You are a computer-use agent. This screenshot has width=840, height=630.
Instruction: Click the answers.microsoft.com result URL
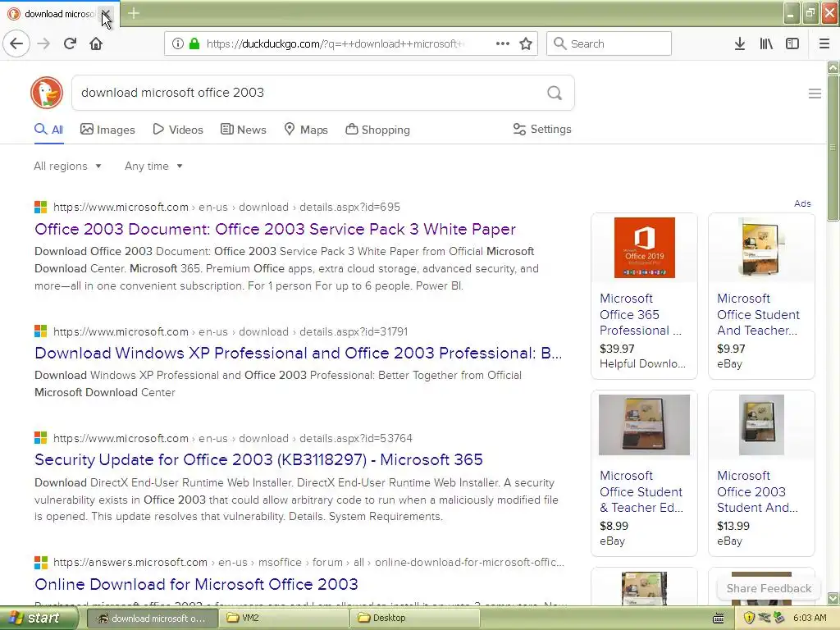(308, 563)
